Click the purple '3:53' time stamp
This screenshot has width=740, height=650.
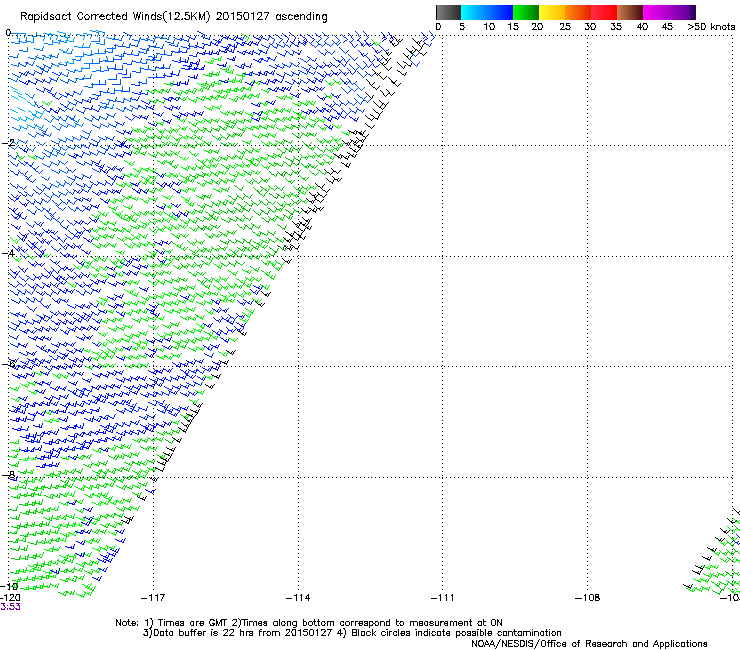(x=10, y=607)
